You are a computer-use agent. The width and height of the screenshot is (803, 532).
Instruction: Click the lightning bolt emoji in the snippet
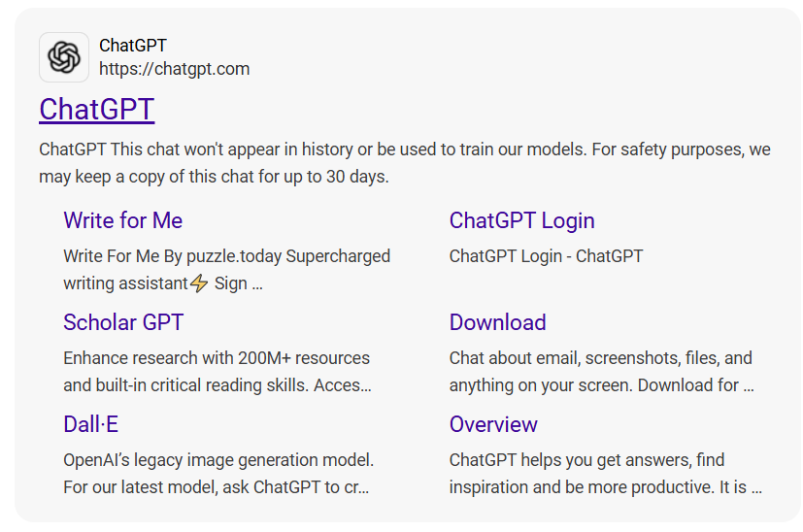(199, 283)
